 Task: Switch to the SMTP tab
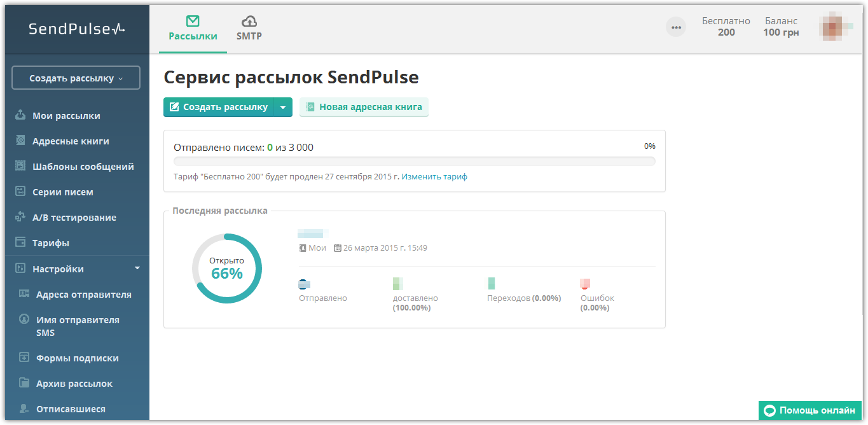click(249, 29)
